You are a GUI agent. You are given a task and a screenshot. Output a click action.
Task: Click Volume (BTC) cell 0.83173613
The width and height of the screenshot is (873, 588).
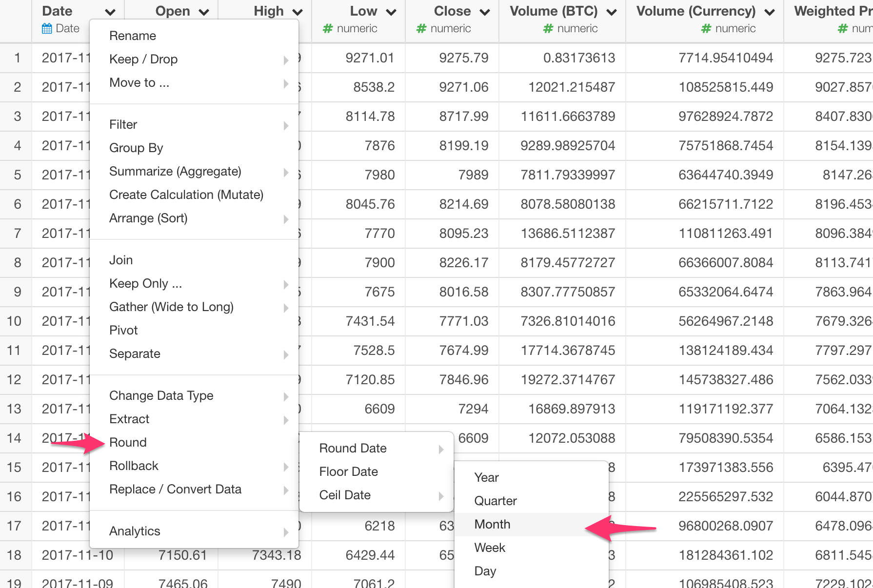pos(579,58)
